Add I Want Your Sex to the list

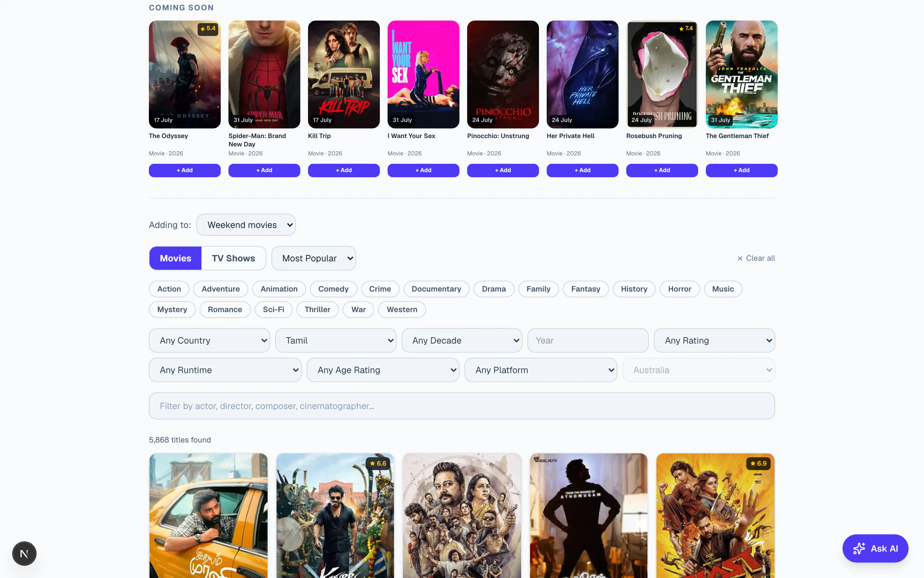[424, 170]
